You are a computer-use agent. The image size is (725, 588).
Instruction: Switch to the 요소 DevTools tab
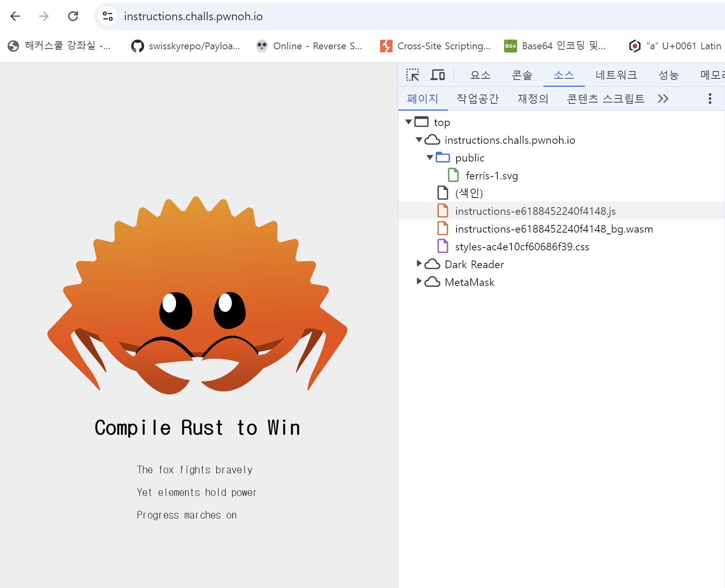click(x=480, y=75)
